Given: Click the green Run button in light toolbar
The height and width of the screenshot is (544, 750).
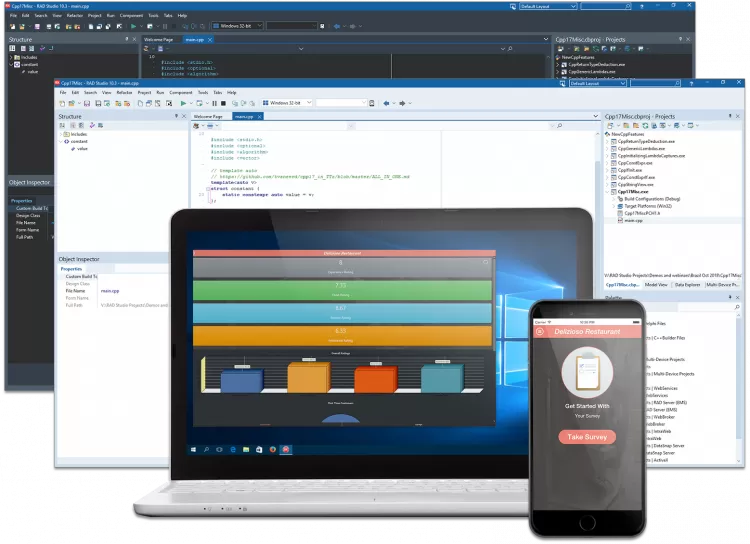Looking at the screenshot, I should [184, 103].
